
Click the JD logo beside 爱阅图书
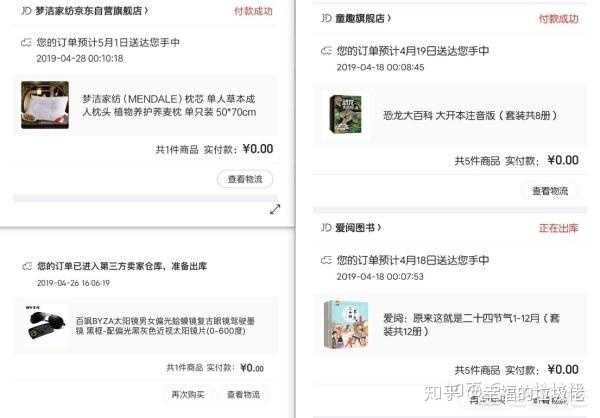click(x=326, y=227)
